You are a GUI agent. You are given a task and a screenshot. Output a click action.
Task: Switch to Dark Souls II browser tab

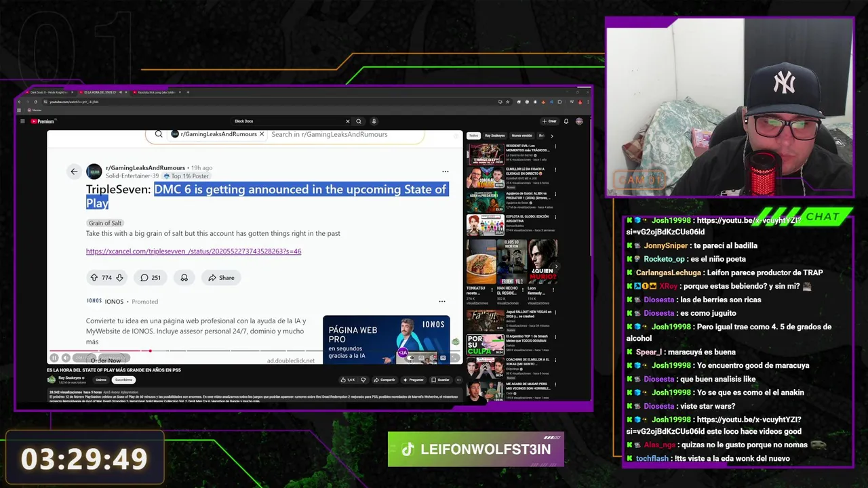[x=49, y=92]
